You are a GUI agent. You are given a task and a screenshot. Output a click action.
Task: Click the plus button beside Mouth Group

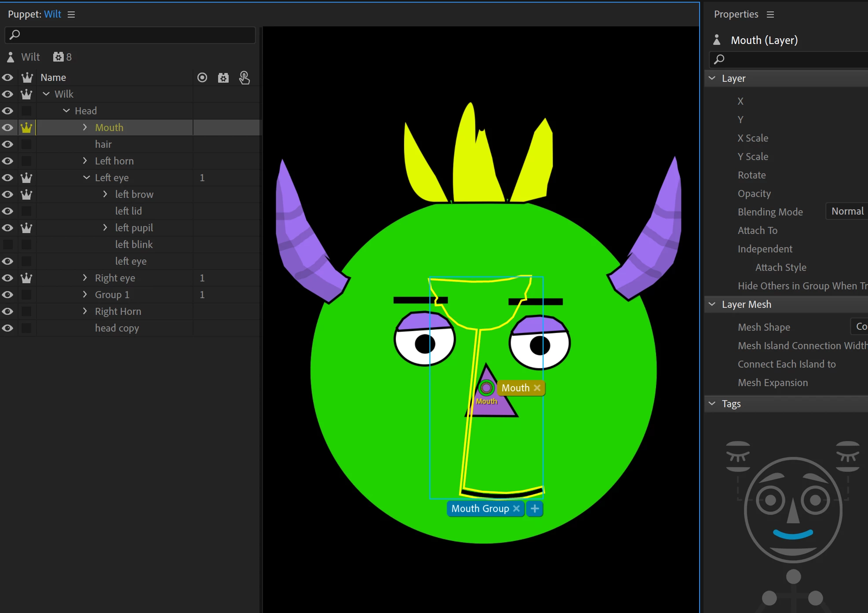(535, 508)
